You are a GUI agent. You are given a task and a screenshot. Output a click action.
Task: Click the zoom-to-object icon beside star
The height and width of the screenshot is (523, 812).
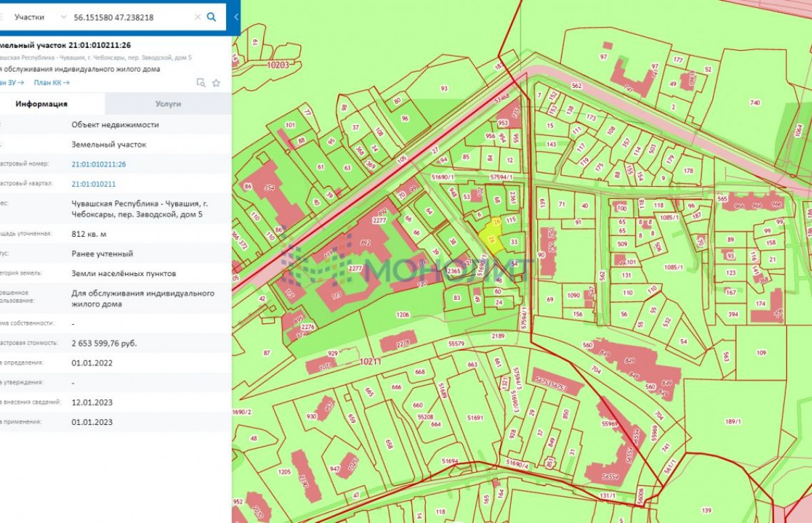pyautogui.click(x=201, y=83)
